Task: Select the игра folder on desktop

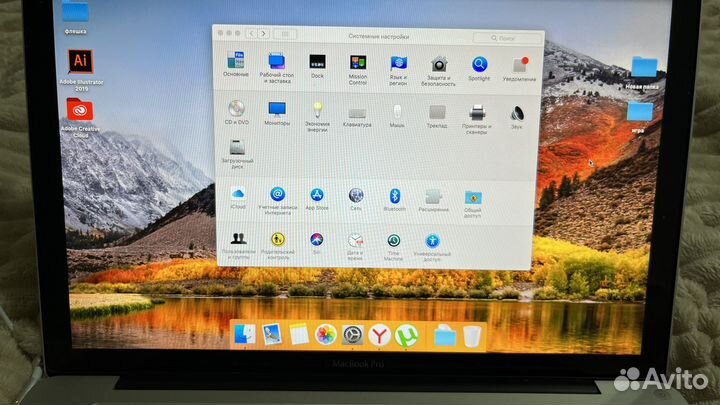Action: point(640,112)
